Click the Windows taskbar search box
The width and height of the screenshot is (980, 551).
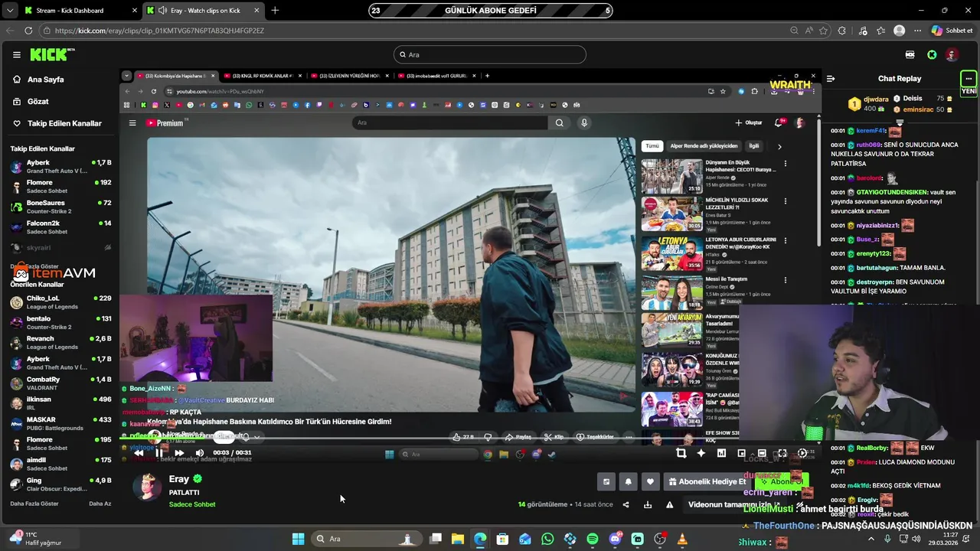pos(366,539)
